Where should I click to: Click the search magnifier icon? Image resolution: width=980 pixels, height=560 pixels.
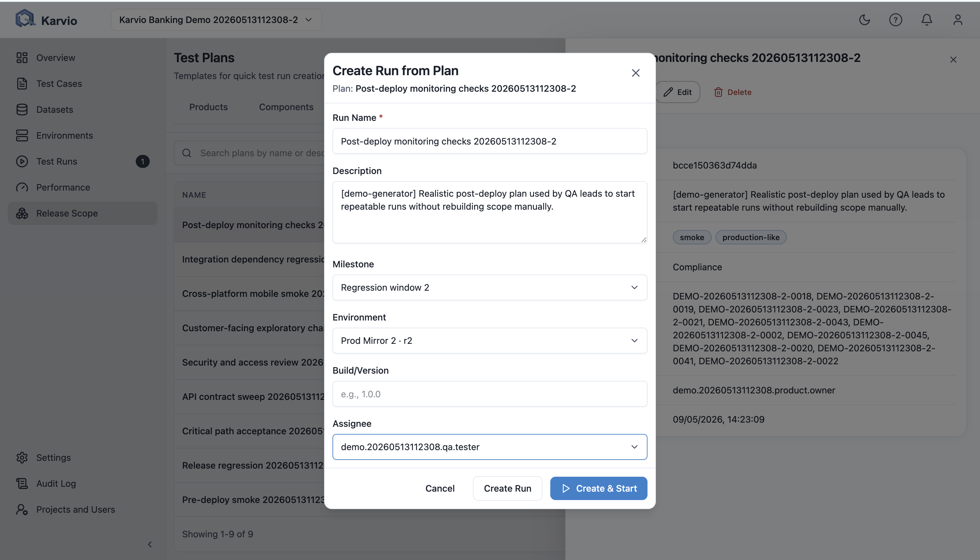pyautogui.click(x=187, y=153)
